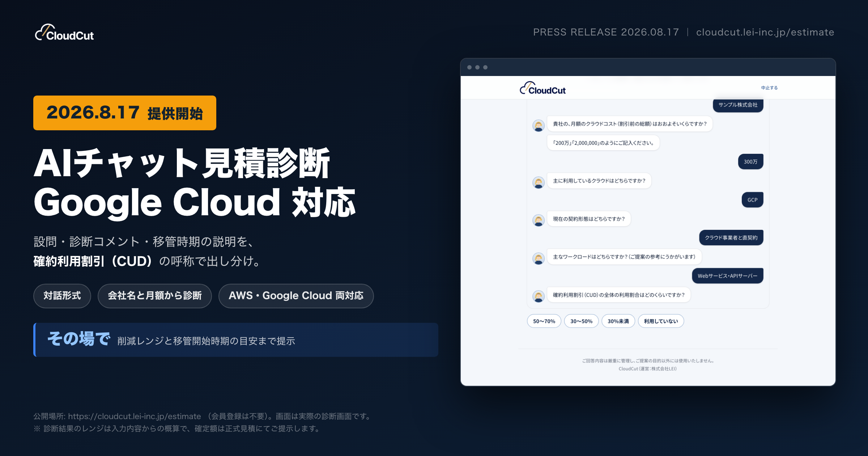Click the headline line Google Cloud 対応
Viewport: 868px width, 456px height.
click(195, 202)
